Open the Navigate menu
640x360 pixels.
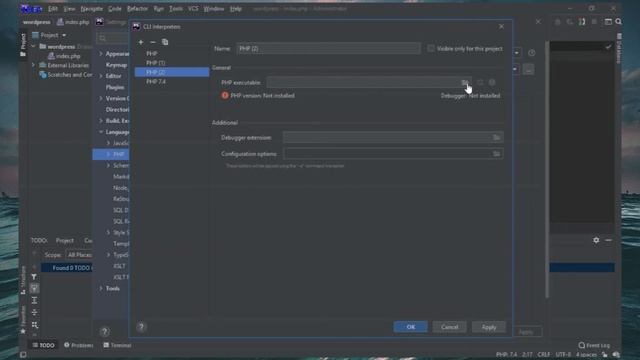[91, 9]
